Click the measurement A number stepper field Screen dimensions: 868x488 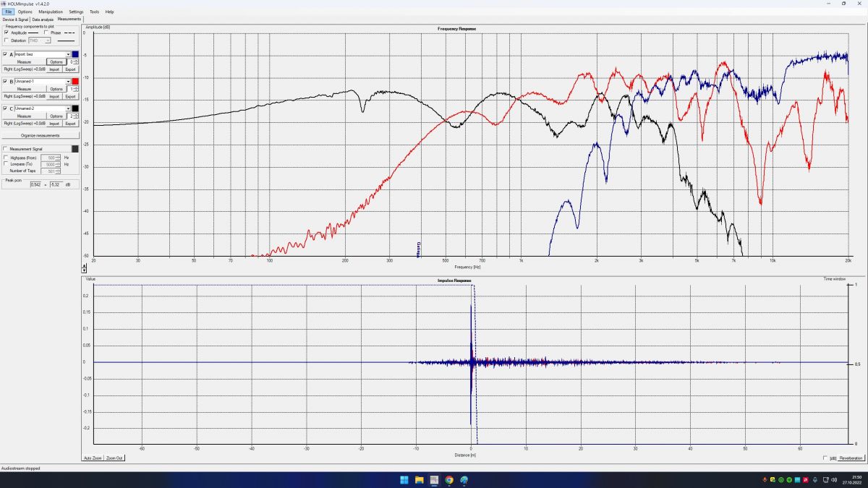[72, 62]
